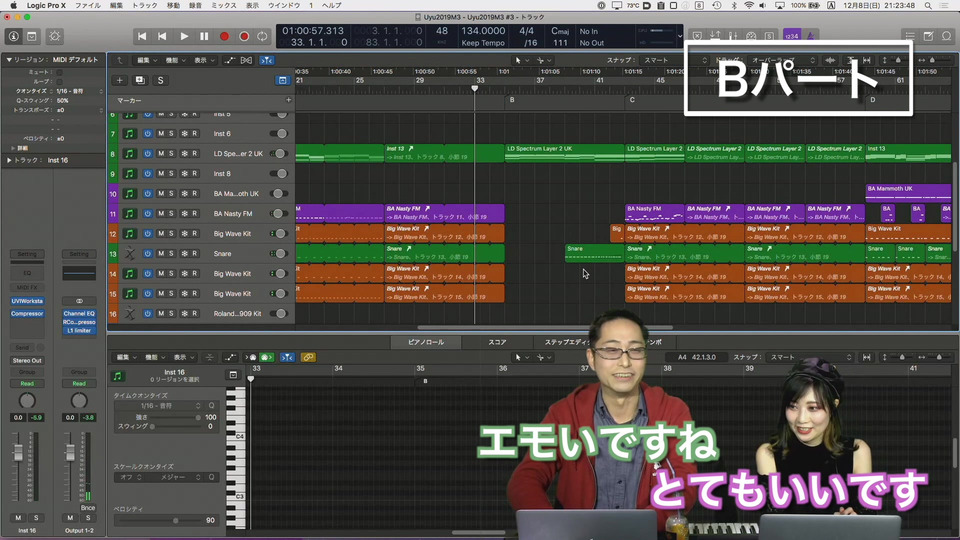Expand the 詳細 disclosure triangle
960x540 pixels.
click(13, 148)
